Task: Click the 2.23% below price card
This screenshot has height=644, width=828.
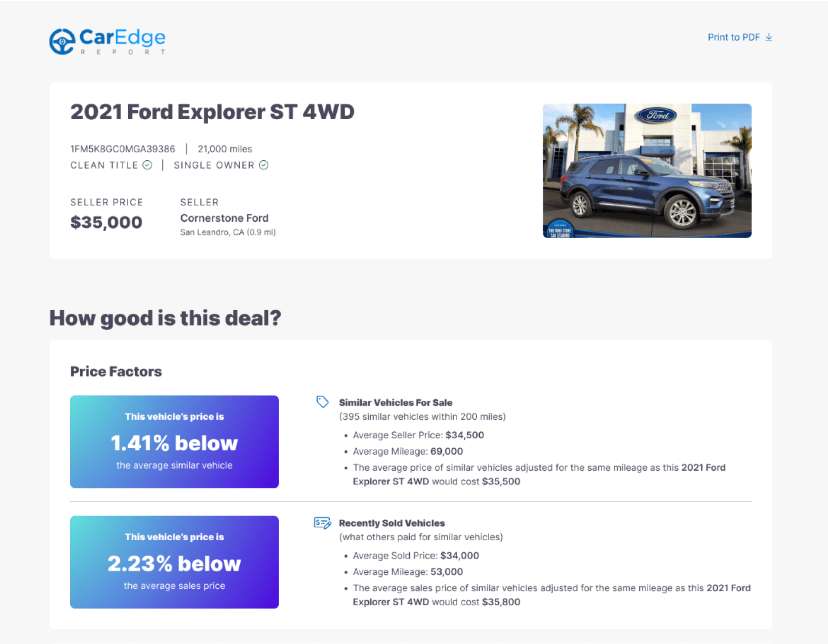Action: (174, 562)
